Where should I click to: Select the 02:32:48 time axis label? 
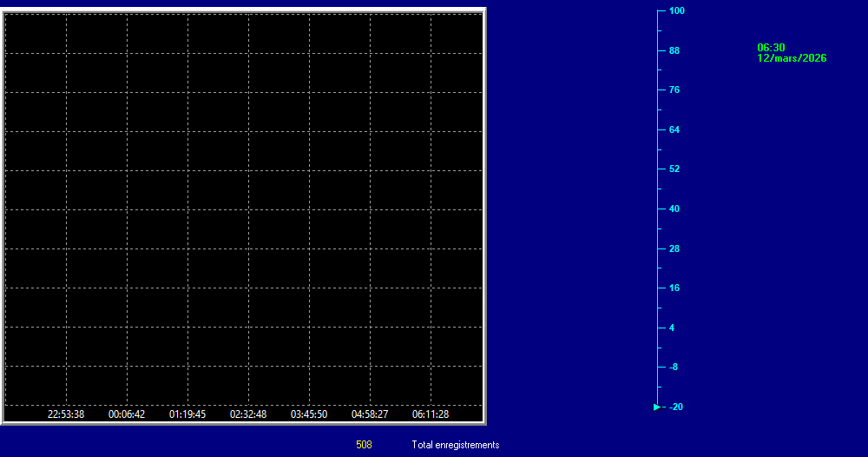(x=248, y=414)
